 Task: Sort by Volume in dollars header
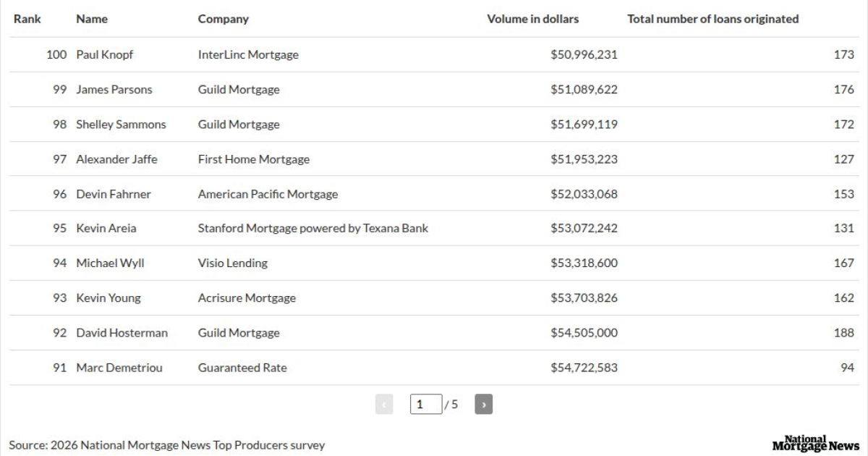[x=532, y=19]
